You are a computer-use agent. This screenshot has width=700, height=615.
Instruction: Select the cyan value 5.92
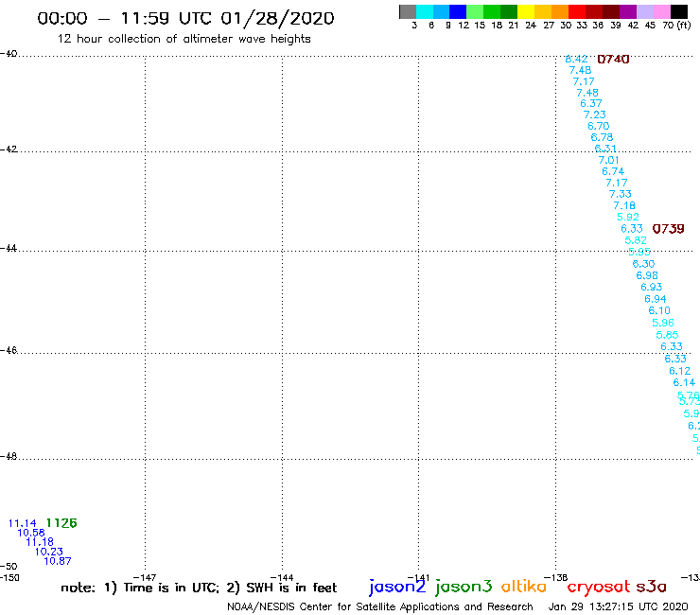(628, 217)
